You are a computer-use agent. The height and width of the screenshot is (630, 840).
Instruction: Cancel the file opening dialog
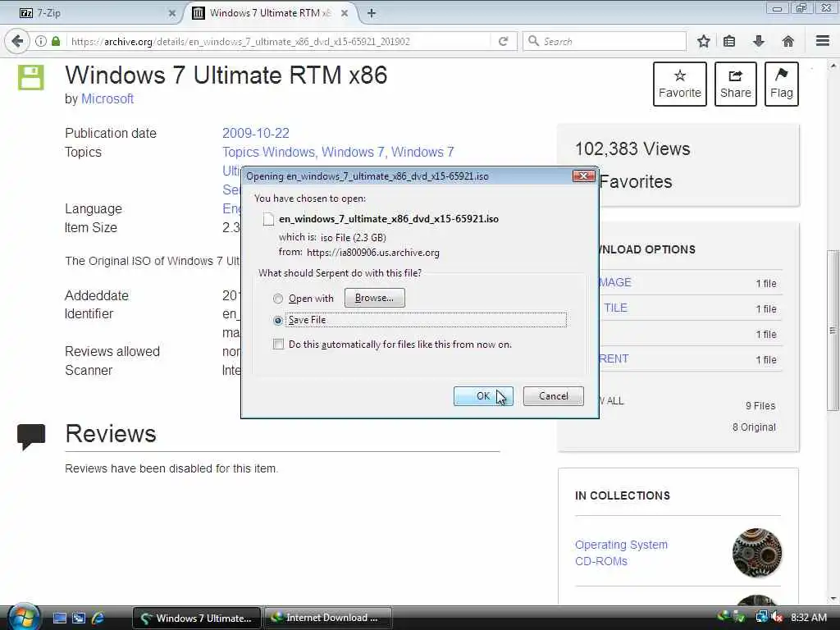[x=554, y=396]
